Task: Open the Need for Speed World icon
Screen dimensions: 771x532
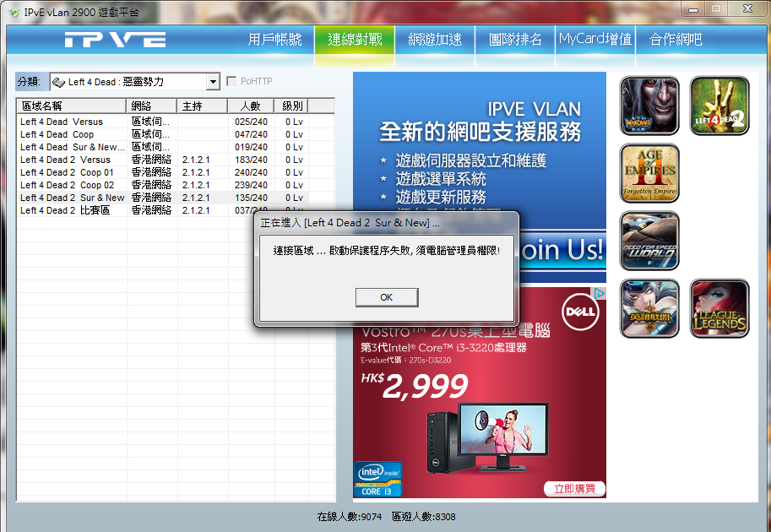Action: point(649,241)
